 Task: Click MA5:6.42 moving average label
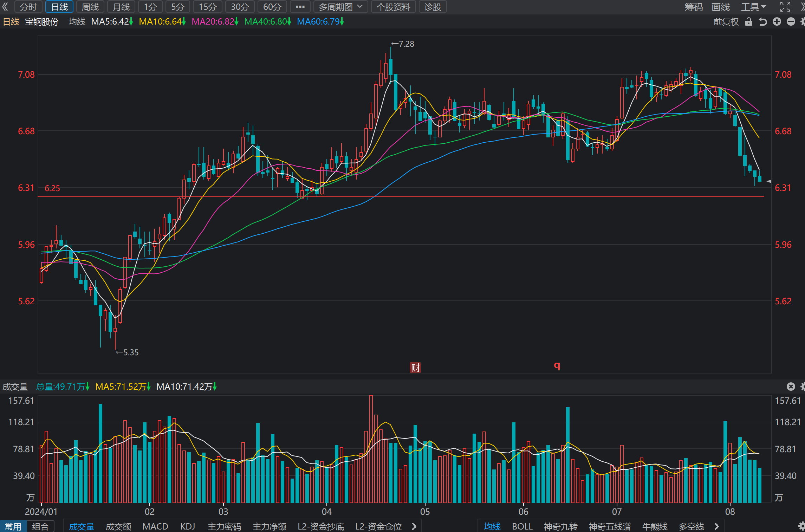pos(112,22)
